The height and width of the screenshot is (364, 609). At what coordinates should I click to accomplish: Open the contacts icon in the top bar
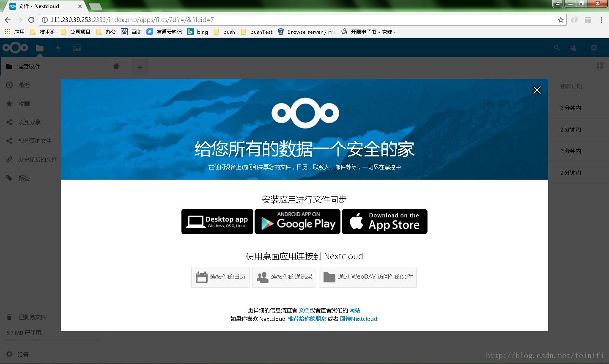pos(573,48)
